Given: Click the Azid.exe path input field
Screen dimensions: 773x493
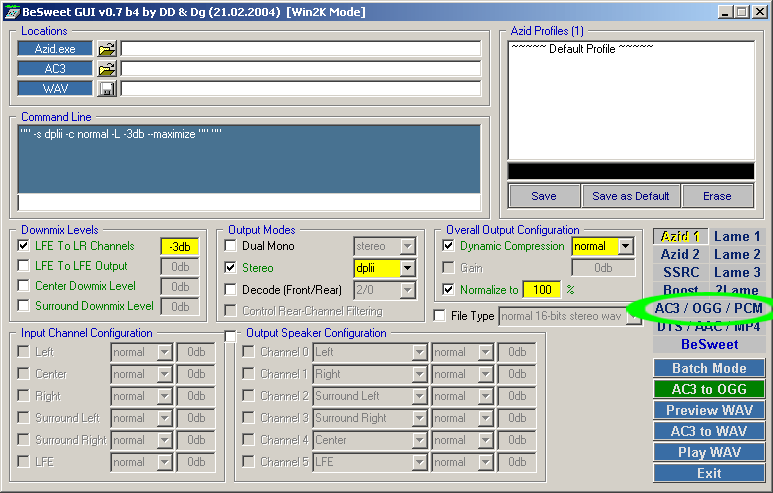Looking at the screenshot, I should pyautogui.click(x=301, y=49).
